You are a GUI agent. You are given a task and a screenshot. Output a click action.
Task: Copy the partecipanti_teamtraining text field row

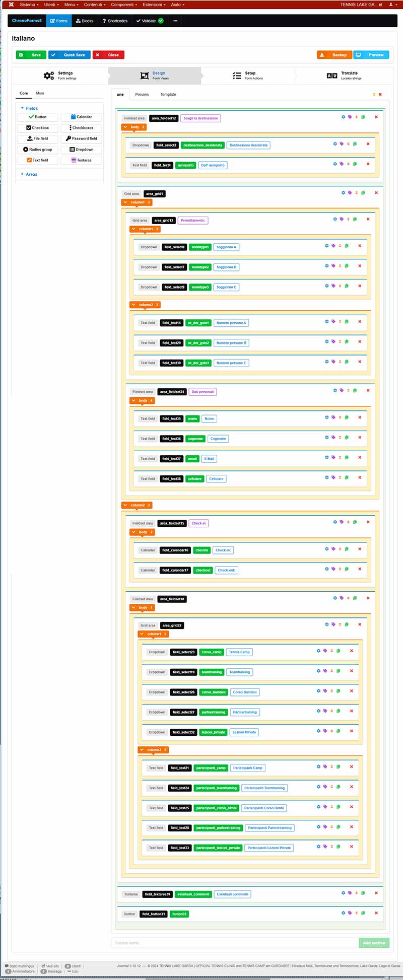[x=338, y=787]
